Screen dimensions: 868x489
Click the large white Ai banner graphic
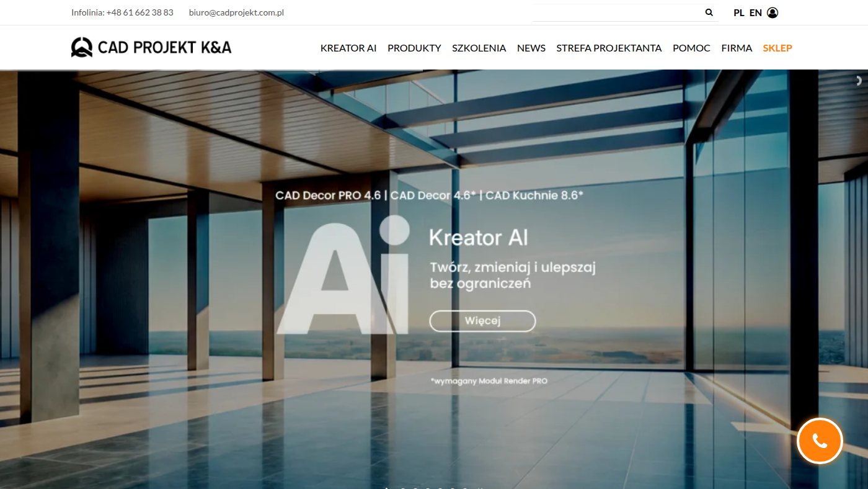[x=343, y=275]
